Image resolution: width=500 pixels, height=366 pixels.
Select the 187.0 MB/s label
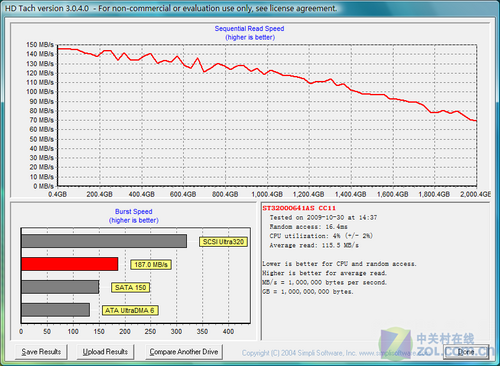151,265
